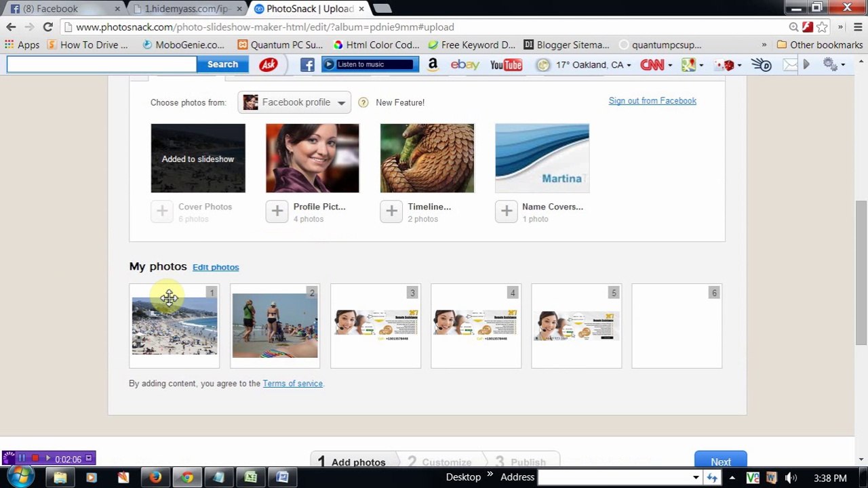
Task: Open the Other bookmarks folder
Action: tap(819, 45)
